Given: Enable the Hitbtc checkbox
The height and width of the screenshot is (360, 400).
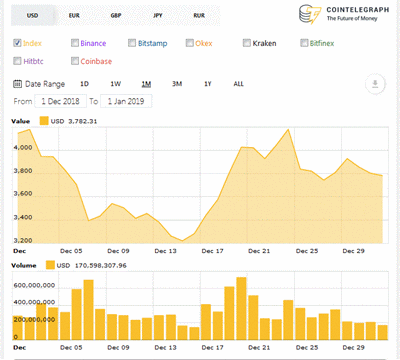Looking at the screenshot, I should [x=17, y=61].
